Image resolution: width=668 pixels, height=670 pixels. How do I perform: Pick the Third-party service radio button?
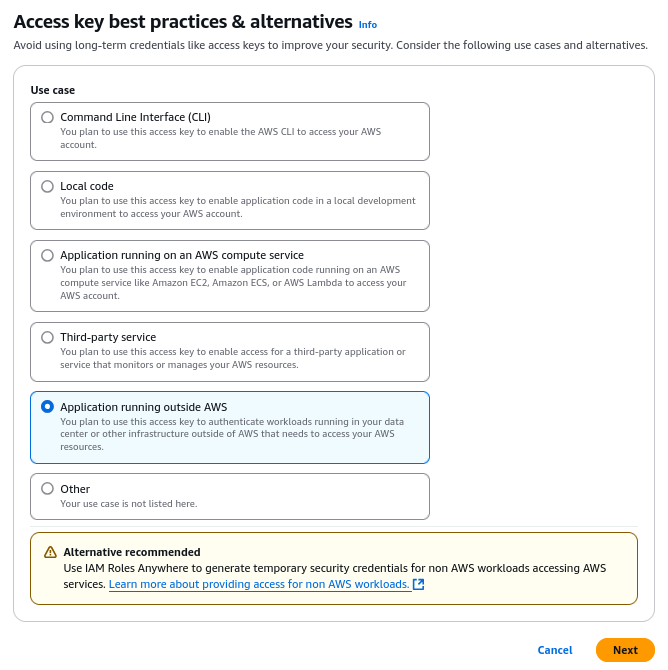coord(47,337)
